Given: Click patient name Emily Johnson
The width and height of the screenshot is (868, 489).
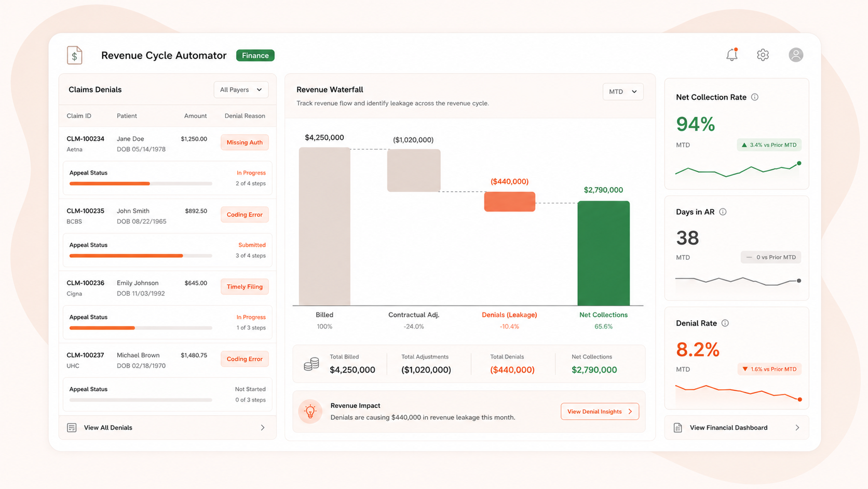Looking at the screenshot, I should point(138,283).
